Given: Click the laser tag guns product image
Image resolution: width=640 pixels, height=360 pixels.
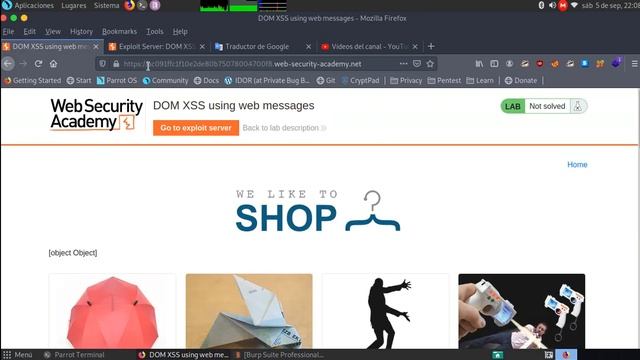Looking at the screenshot, I should click(522, 311).
